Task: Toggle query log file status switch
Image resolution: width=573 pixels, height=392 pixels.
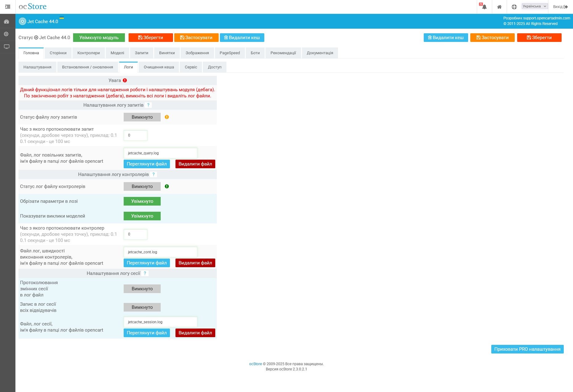Action: pos(142,117)
